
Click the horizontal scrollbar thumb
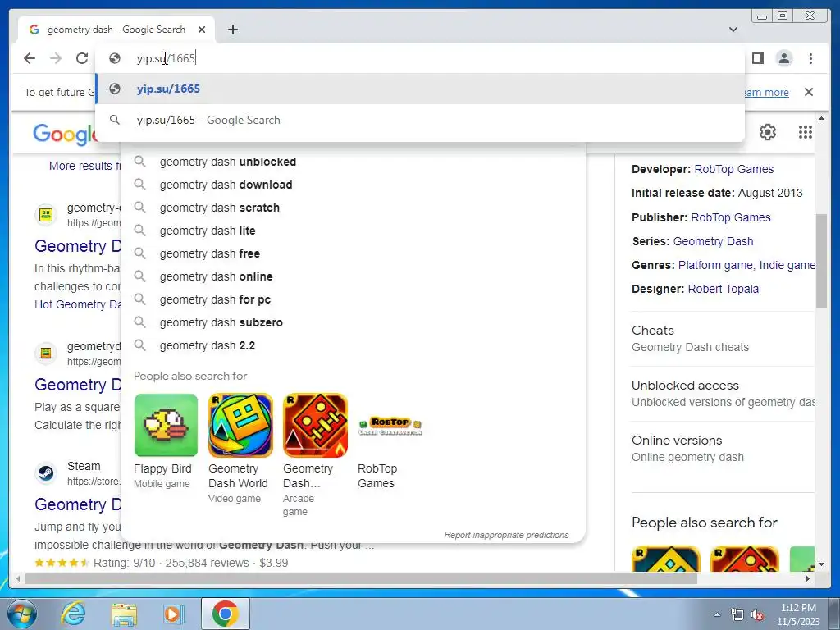(x=361, y=578)
